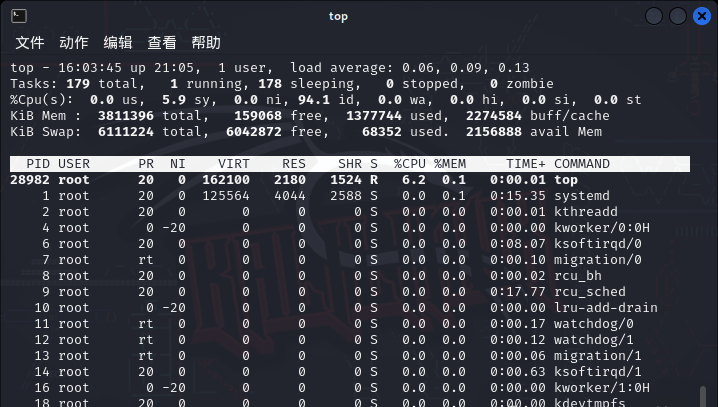Click the VIRT column header
The width and height of the screenshot is (718, 407).
(234, 164)
